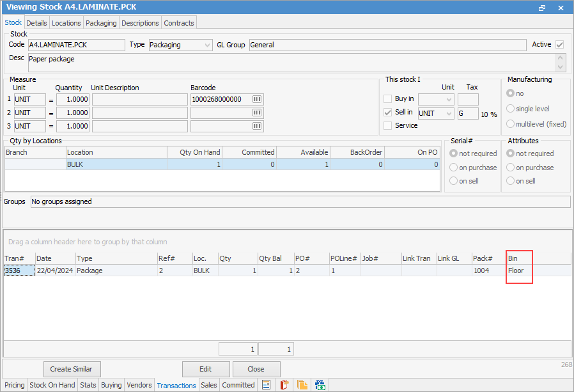The width and height of the screenshot is (574, 392).
Task: Click the orange stacked pages icon
Action: point(302,385)
